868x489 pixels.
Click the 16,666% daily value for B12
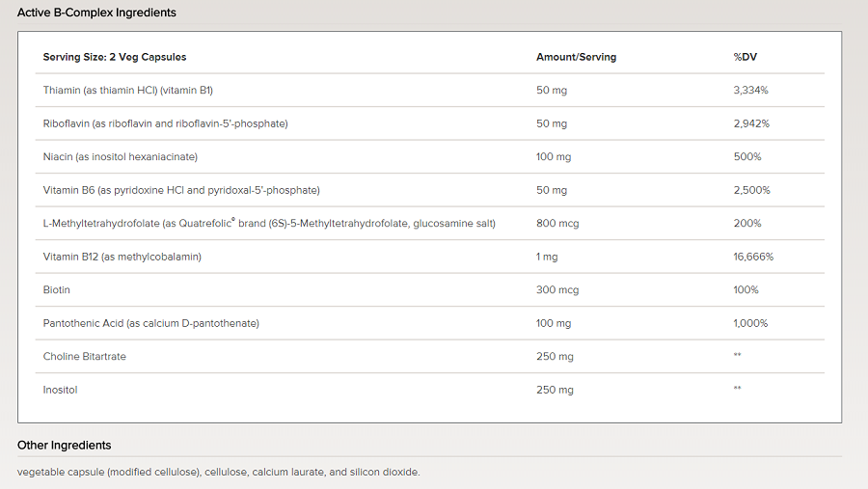coord(753,257)
